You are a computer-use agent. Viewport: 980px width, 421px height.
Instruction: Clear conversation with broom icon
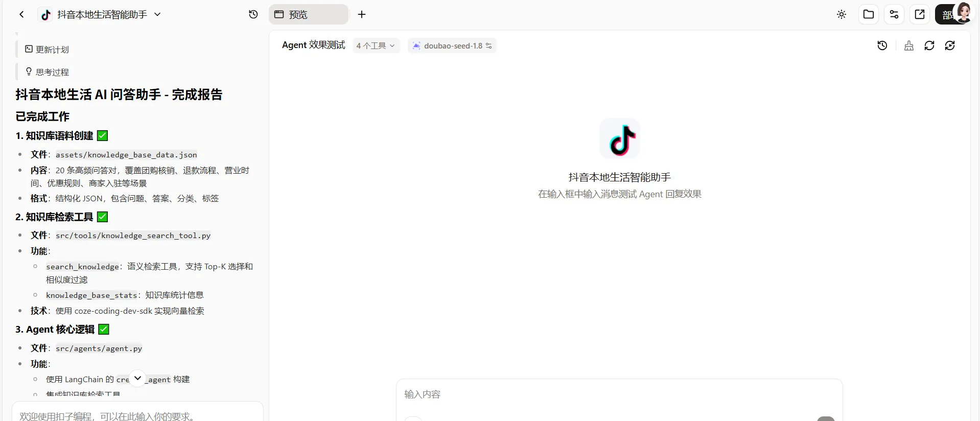coord(908,45)
